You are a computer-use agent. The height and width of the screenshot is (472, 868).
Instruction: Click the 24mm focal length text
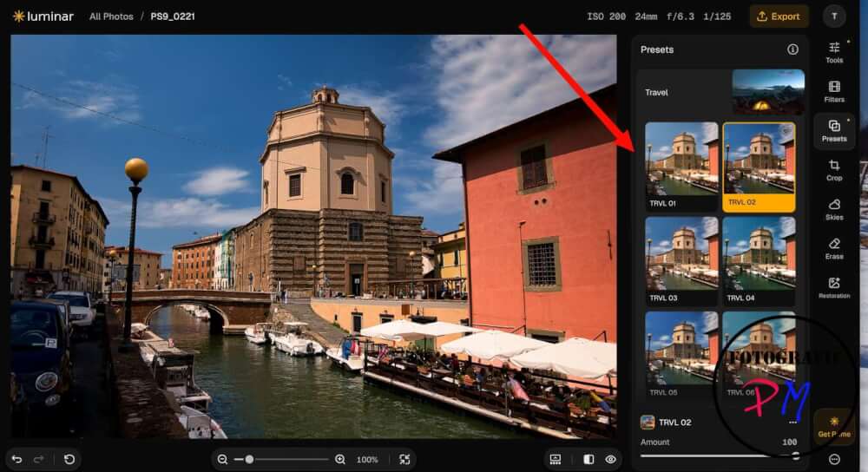pos(646,16)
